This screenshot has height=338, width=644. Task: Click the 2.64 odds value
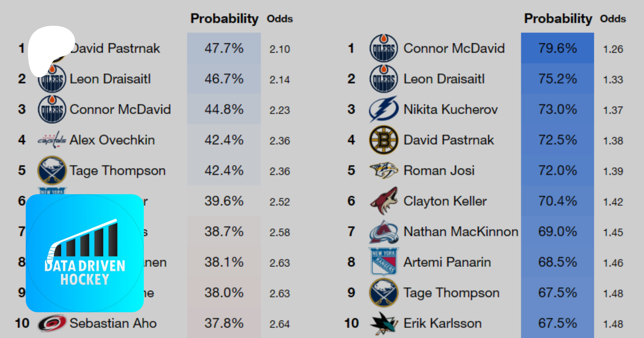279,324
